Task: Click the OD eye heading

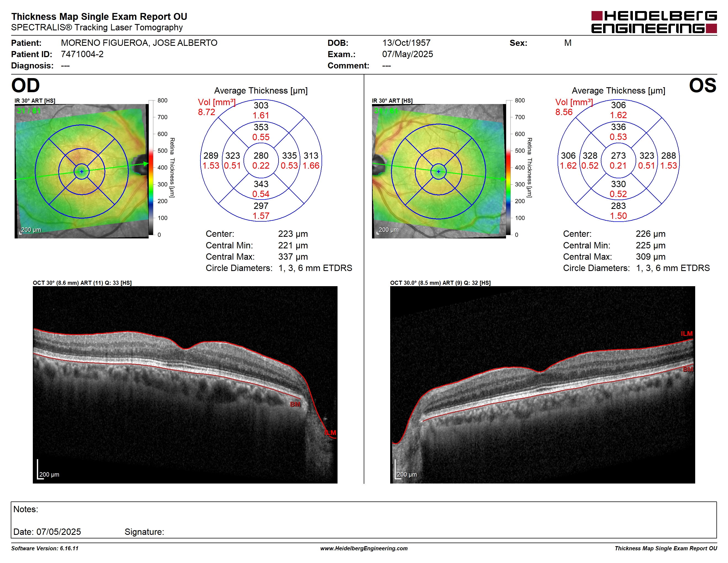Action: tap(26, 85)
